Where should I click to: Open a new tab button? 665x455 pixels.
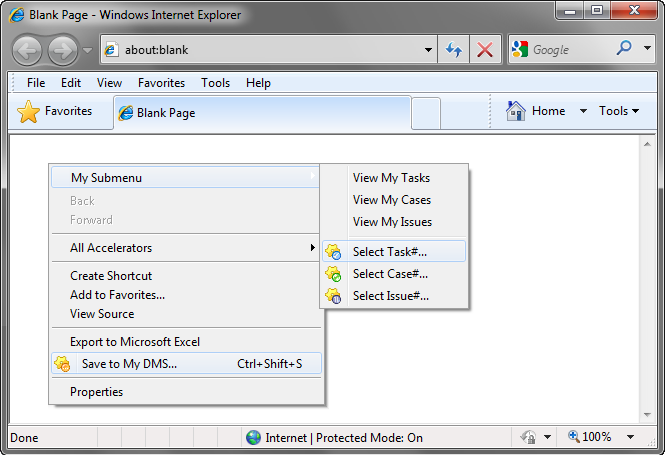pos(426,113)
